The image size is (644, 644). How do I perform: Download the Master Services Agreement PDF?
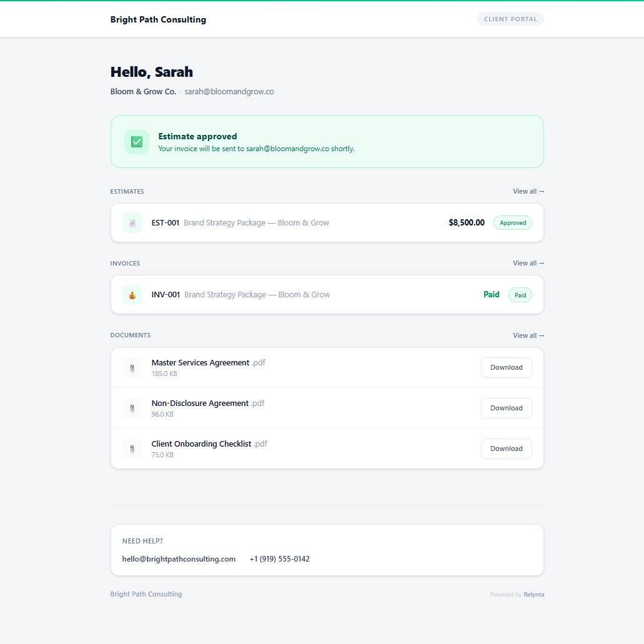506,367
